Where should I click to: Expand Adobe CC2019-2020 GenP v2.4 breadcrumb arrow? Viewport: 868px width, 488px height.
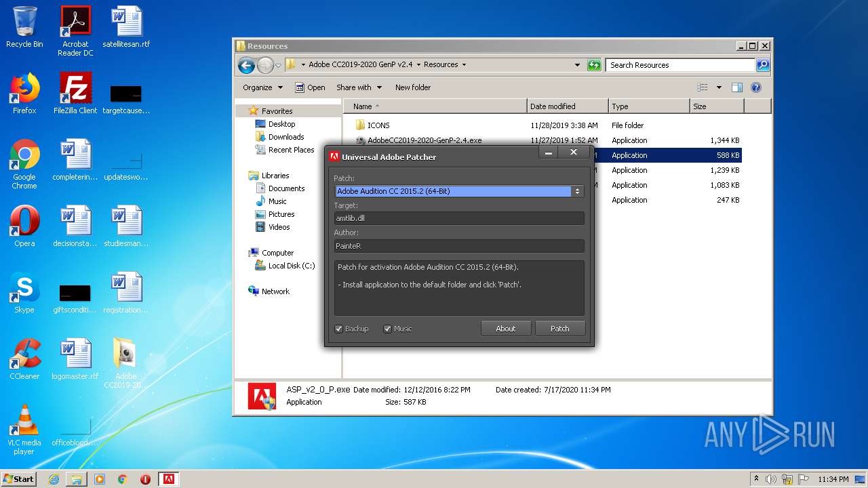(418, 65)
